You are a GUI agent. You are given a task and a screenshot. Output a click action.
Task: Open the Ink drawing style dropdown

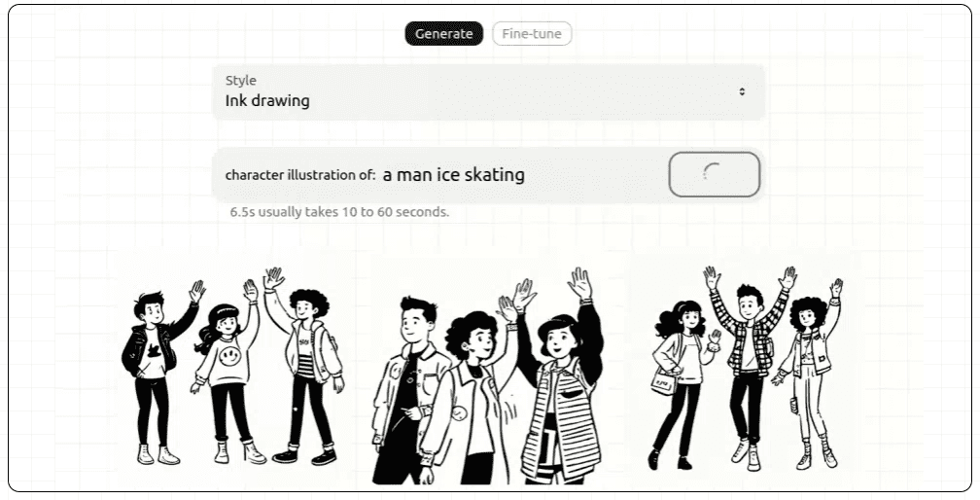[486, 91]
